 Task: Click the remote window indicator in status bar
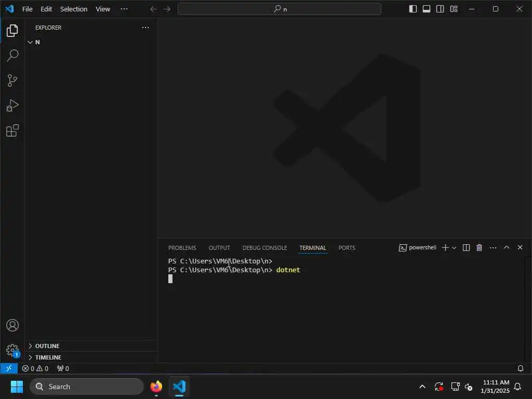(x=9, y=368)
